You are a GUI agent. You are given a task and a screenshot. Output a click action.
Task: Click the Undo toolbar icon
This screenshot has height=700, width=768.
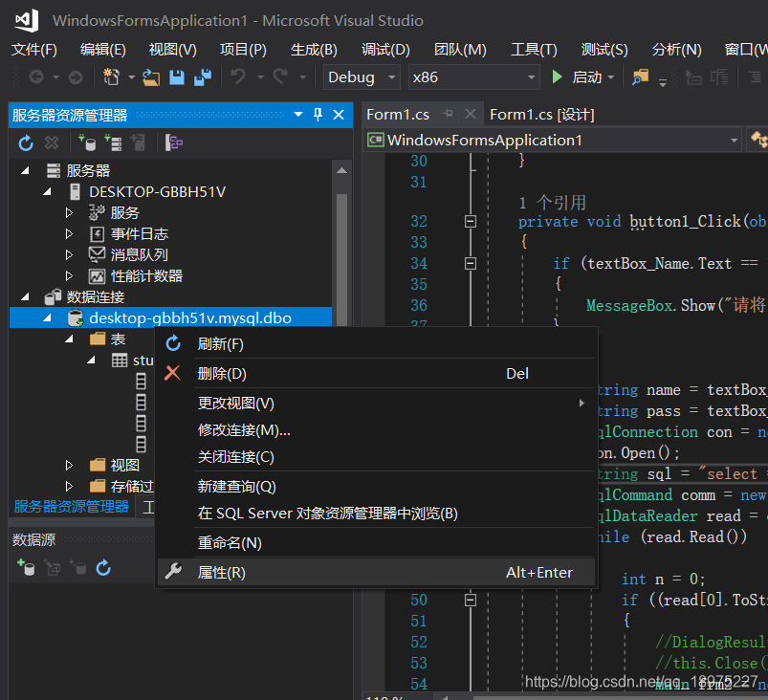tap(238, 77)
